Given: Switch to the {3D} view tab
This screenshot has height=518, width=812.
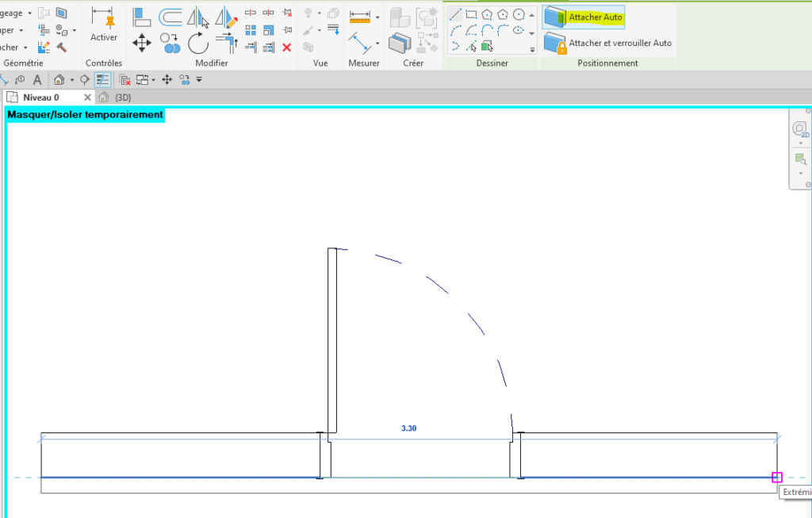Looking at the screenshot, I should click(x=122, y=98).
